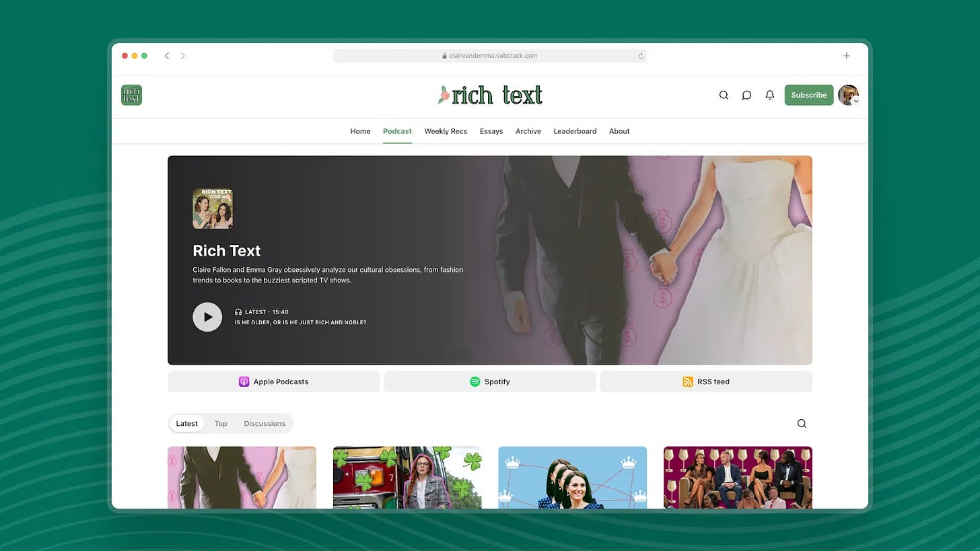Viewport: 980px width, 551px height.
Task: Open the Leaderboard tab
Action: pyautogui.click(x=575, y=131)
